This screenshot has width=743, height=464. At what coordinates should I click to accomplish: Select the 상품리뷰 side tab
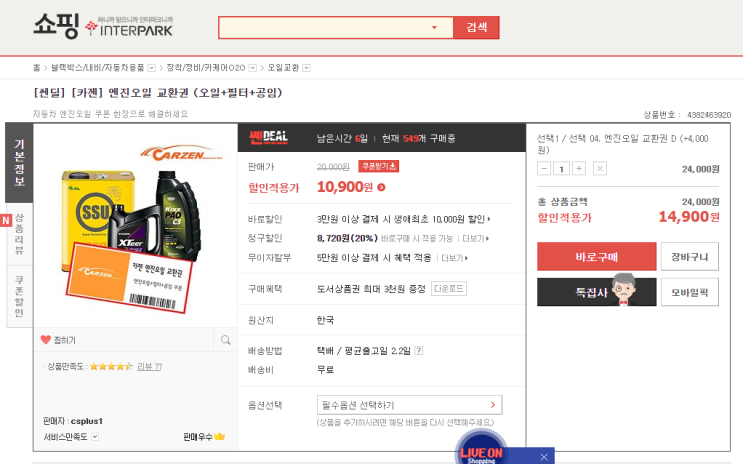pyautogui.click(x=19, y=234)
